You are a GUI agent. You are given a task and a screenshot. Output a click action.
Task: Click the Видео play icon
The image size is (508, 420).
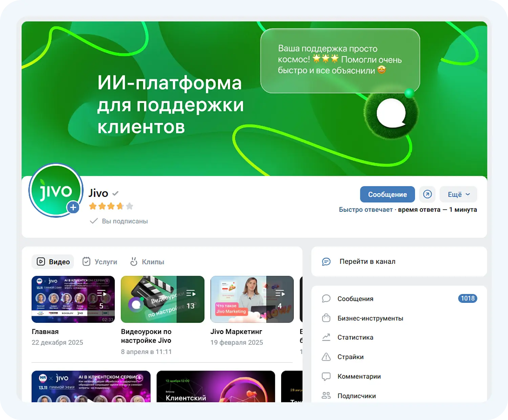pyautogui.click(x=41, y=261)
